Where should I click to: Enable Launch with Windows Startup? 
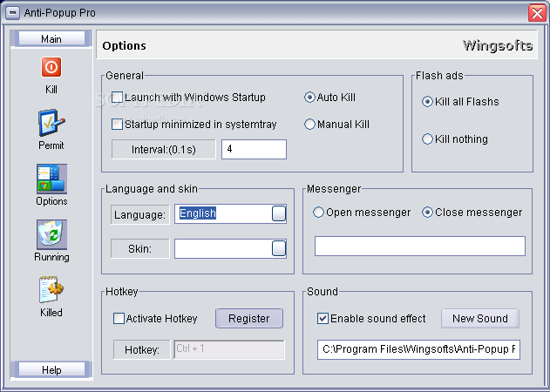(x=117, y=97)
